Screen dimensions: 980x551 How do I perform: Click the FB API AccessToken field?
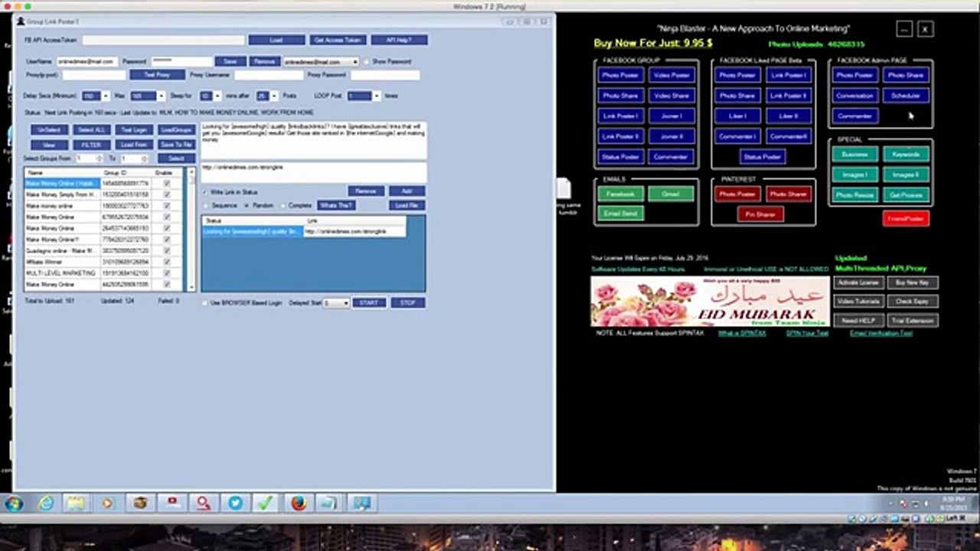(163, 40)
